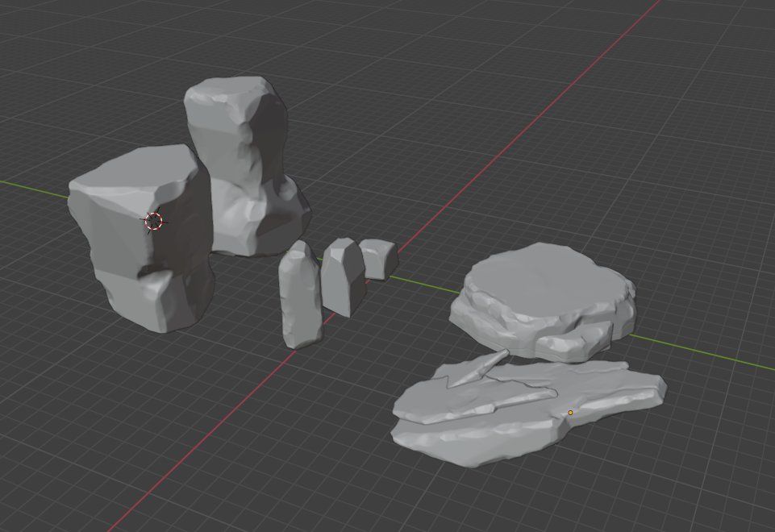Select the smallest blocky stone by the red axis

[379, 259]
